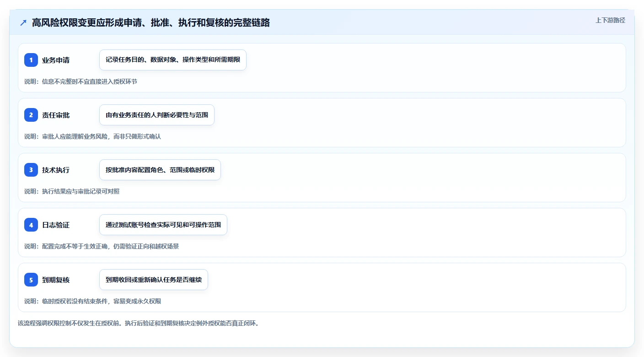Open the 按批准内容配置角色 description box
The height and width of the screenshot is (357, 644).
click(x=160, y=170)
